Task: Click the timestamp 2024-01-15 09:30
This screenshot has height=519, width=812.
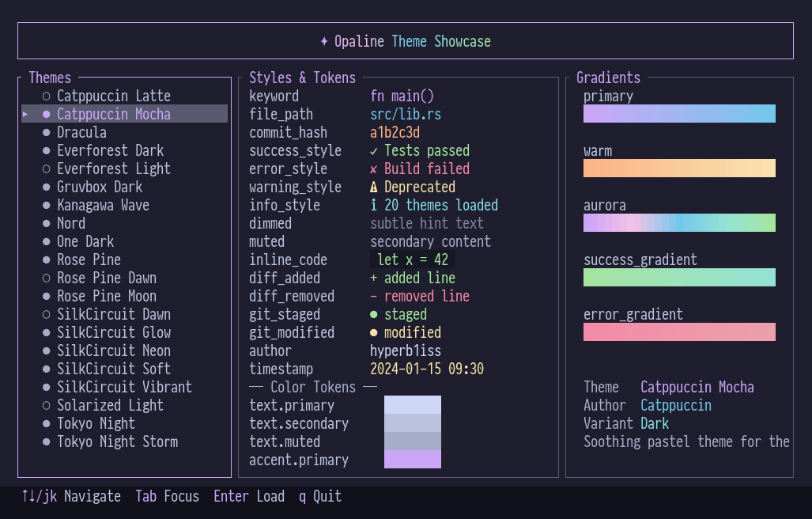Action: point(427,369)
